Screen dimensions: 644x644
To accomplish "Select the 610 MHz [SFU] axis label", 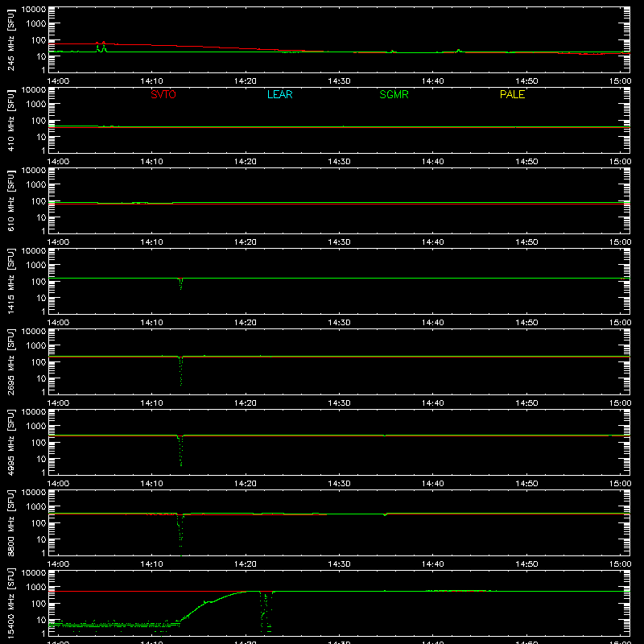I will (10, 200).
